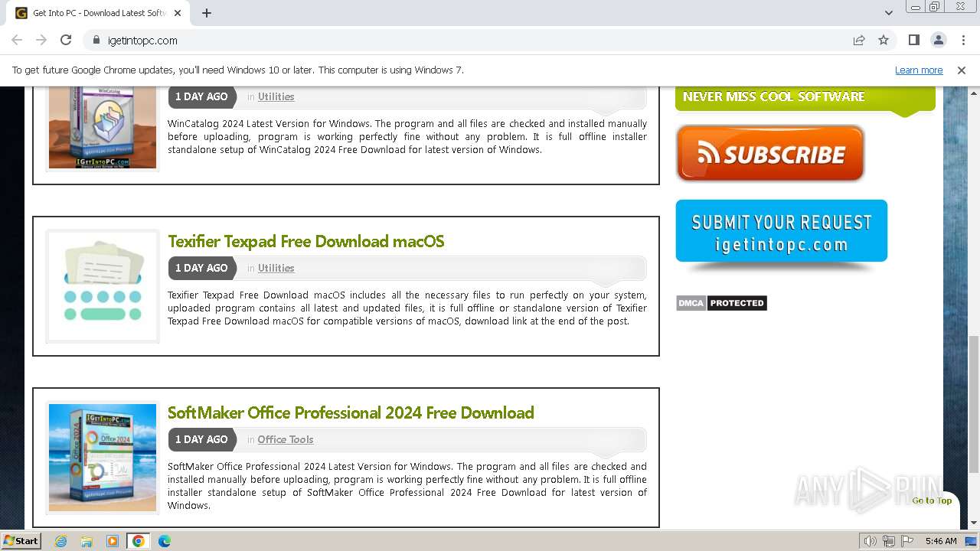Reload the igetintopc page
Image resolution: width=980 pixels, height=551 pixels.
tap(66, 40)
